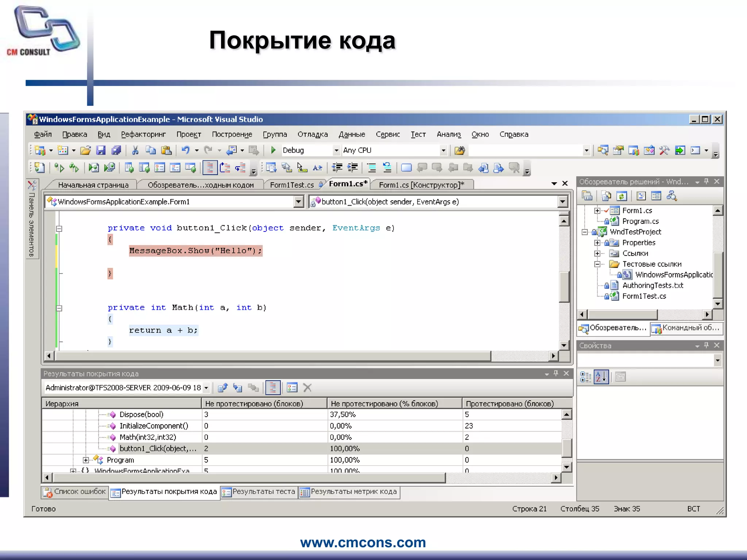
Task: Undo the last action
Action: click(x=186, y=150)
